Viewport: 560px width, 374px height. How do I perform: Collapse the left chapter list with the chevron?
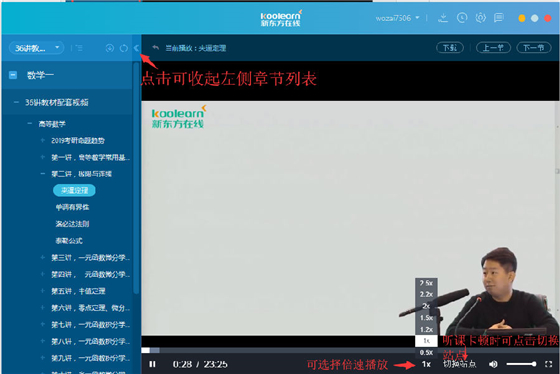tap(136, 48)
